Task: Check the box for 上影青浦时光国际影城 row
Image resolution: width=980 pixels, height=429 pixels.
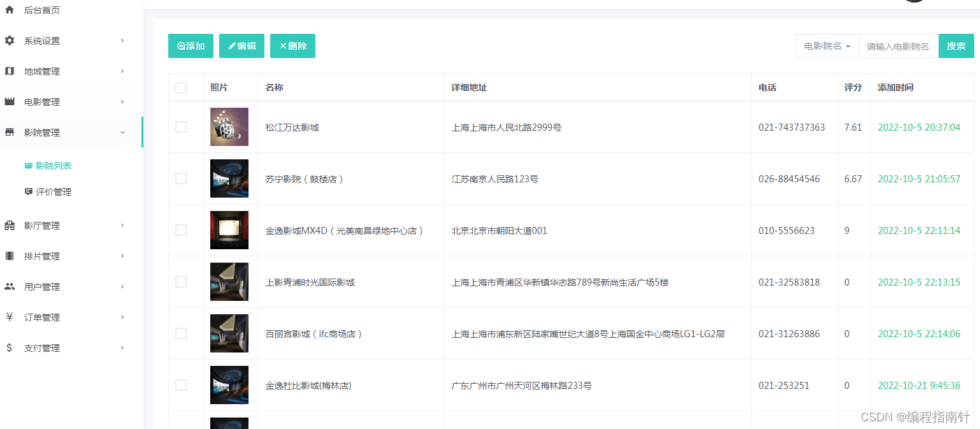Action: click(x=181, y=282)
